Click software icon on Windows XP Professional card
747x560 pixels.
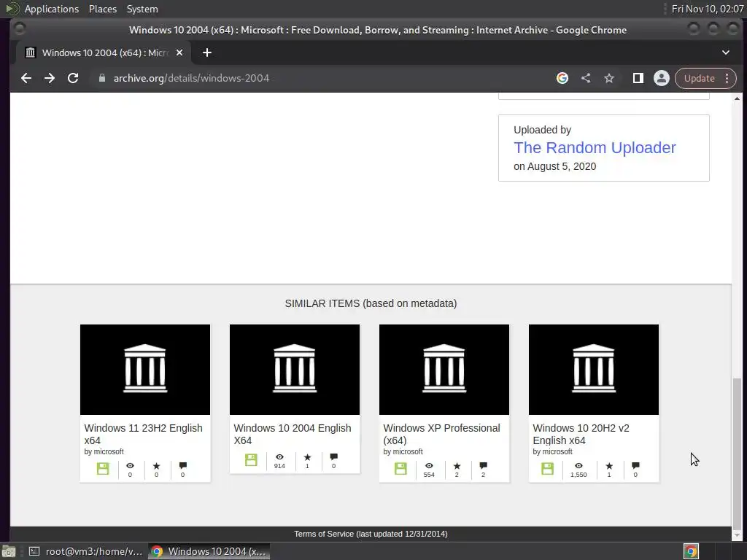(x=400, y=469)
